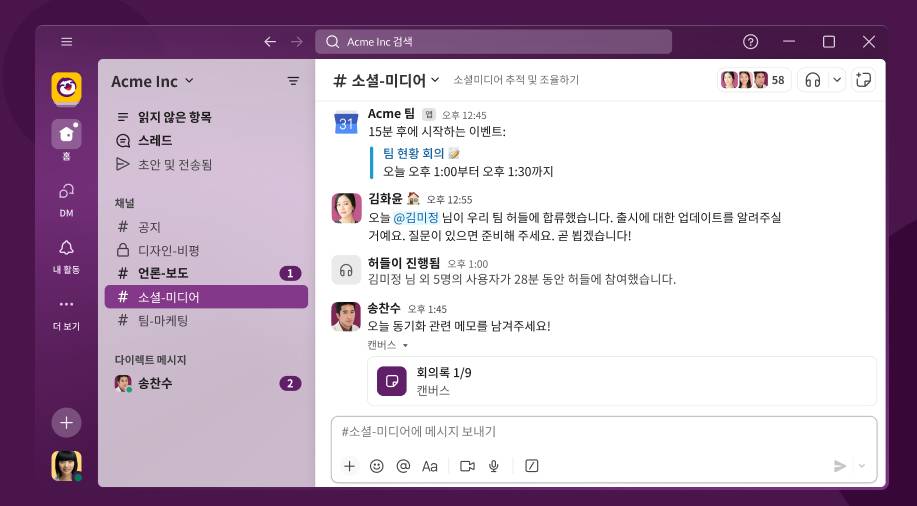Click the 회의록 canvas file icon
This screenshot has width=917, height=506.
tap(392, 381)
